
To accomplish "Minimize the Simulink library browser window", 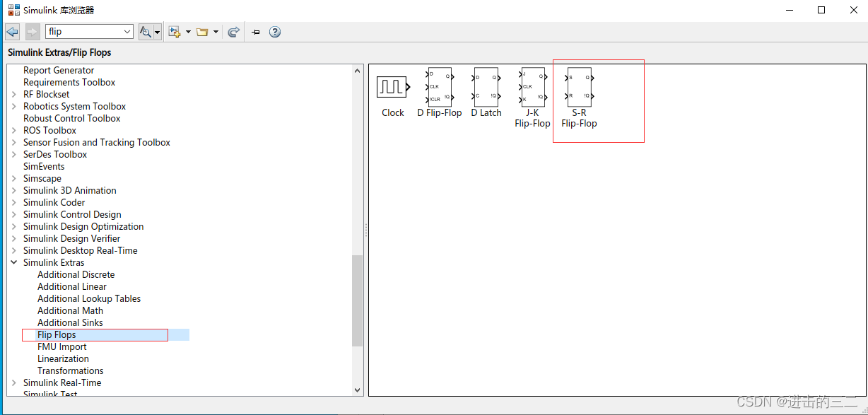I will point(788,10).
